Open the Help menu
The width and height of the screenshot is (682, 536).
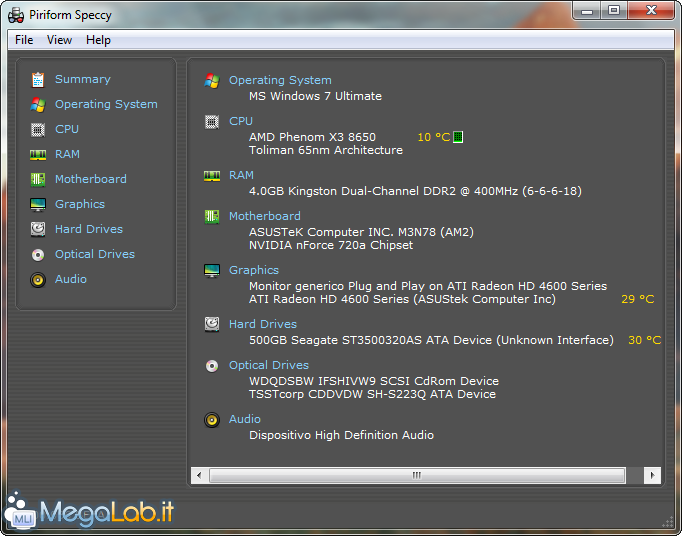click(x=98, y=40)
